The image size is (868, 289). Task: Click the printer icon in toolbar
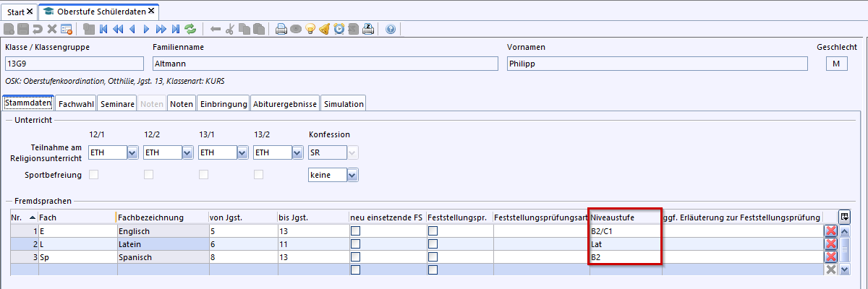click(x=281, y=29)
